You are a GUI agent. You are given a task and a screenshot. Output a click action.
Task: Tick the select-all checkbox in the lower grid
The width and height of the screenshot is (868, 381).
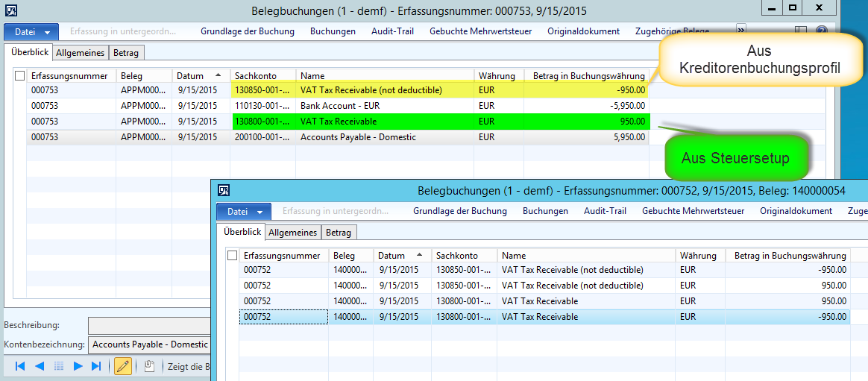pos(233,256)
